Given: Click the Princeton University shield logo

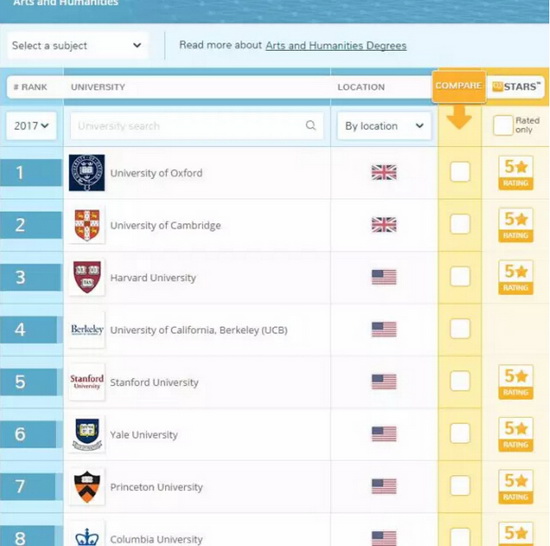Looking at the screenshot, I should pos(87,487).
